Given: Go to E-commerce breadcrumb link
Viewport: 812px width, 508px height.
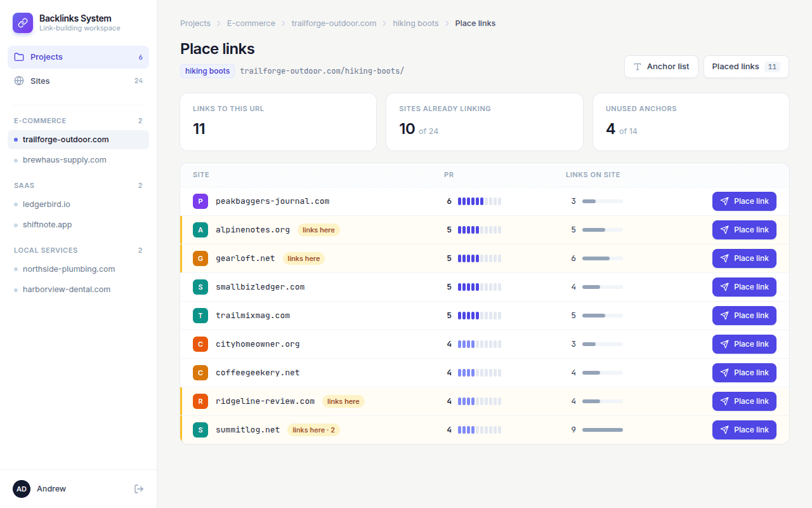Looking at the screenshot, I should click(251, 23).
